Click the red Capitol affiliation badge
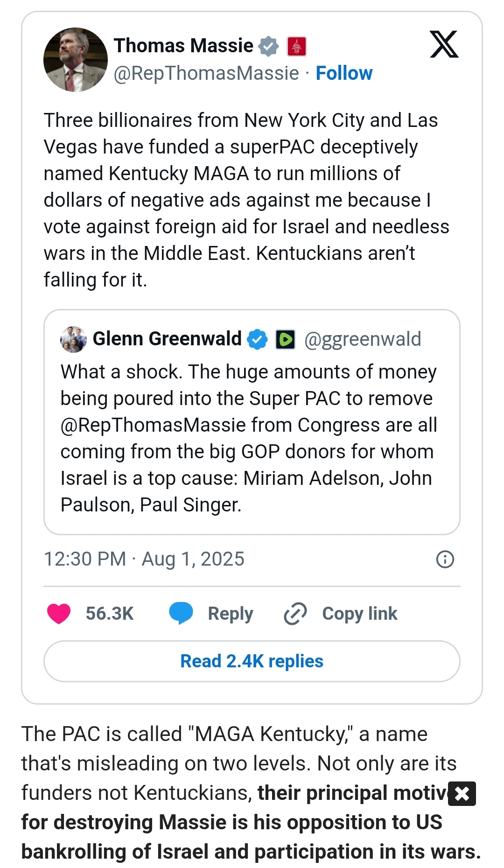The image size is (504, 868). pyautogui.click(x=297, y=46)
